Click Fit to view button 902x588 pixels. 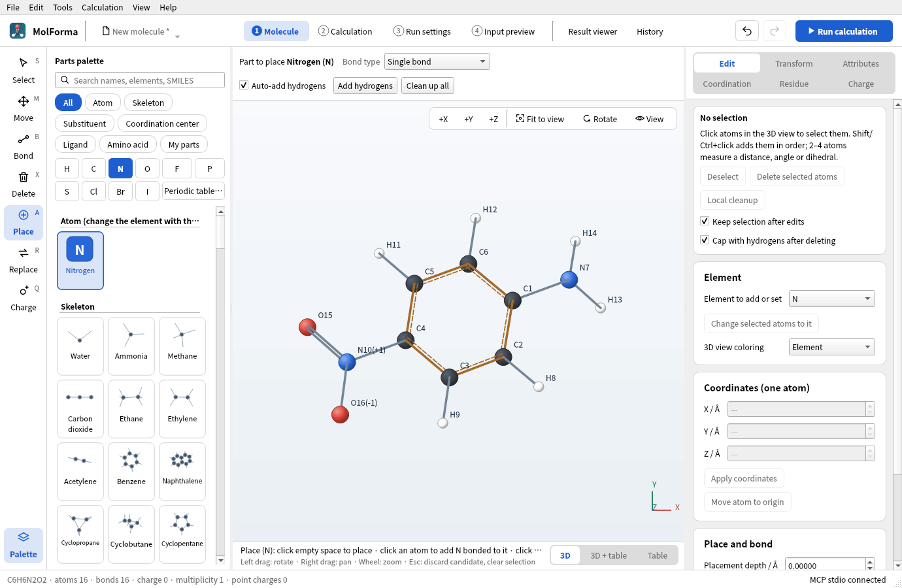(540, 119)
